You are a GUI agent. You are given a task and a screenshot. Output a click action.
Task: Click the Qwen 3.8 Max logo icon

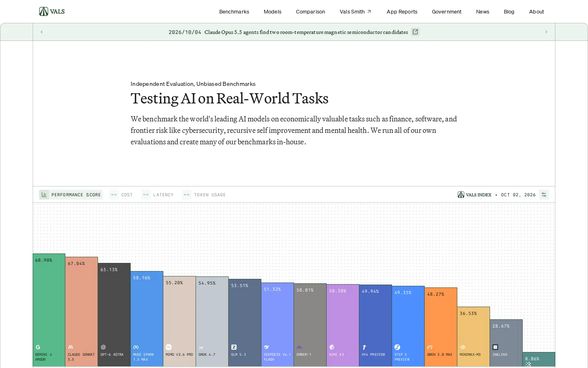430,347
